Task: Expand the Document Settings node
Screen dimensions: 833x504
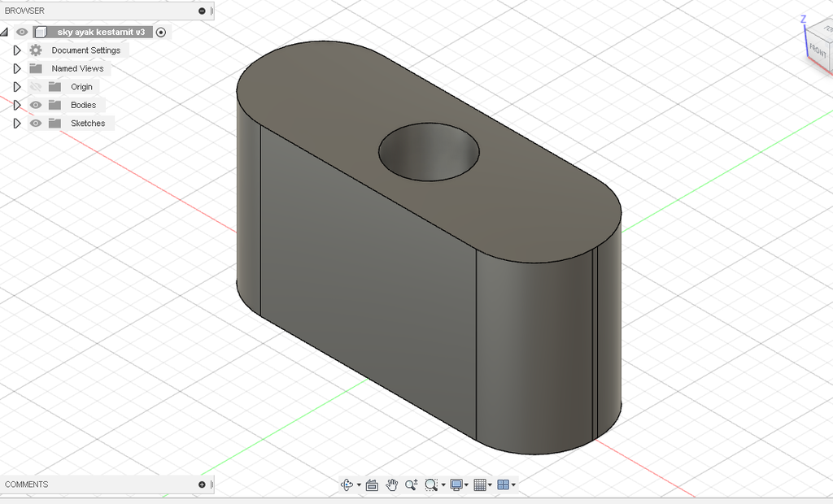Action: click(16, 50)
